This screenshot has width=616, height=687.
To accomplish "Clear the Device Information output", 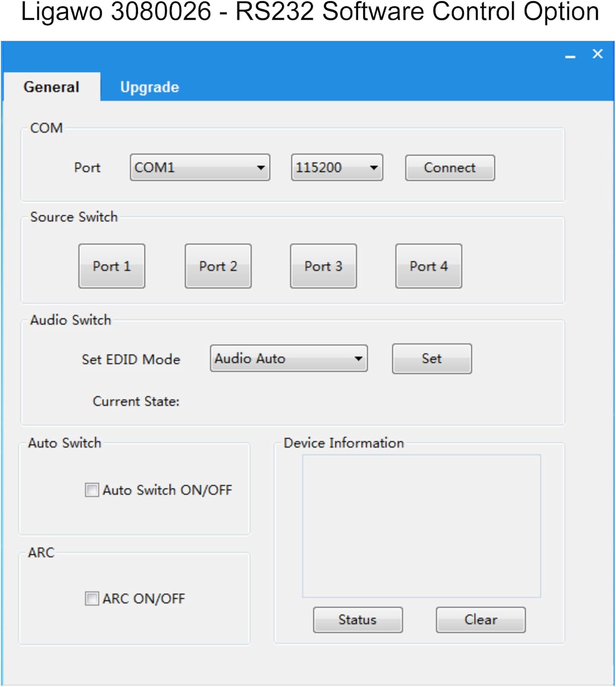I will pyautogui.click(x=481, y=620).
